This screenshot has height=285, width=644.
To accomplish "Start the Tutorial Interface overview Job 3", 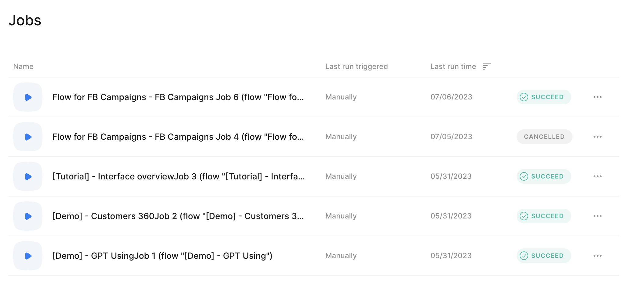I will (x=28, y=177).
